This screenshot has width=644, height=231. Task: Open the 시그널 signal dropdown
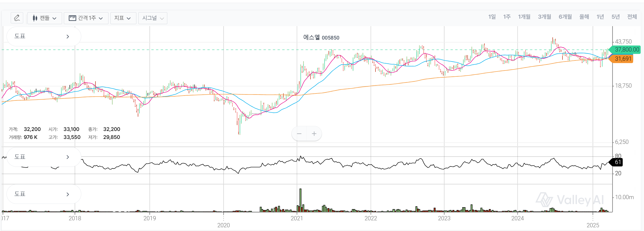click(153, 18)
